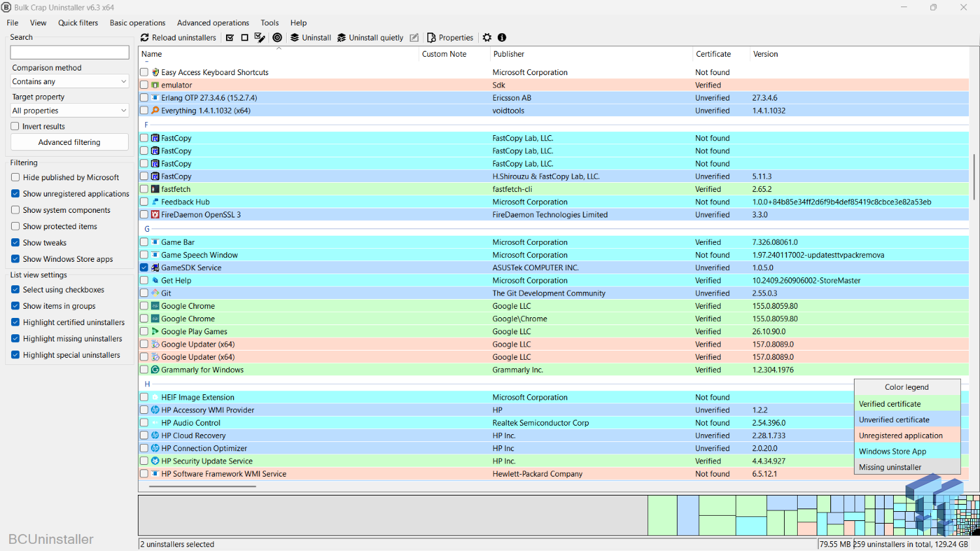Click the fastfetch row icon
This screenshot has width=980, height=551.
pyautogui.click(x=155, y=189)
